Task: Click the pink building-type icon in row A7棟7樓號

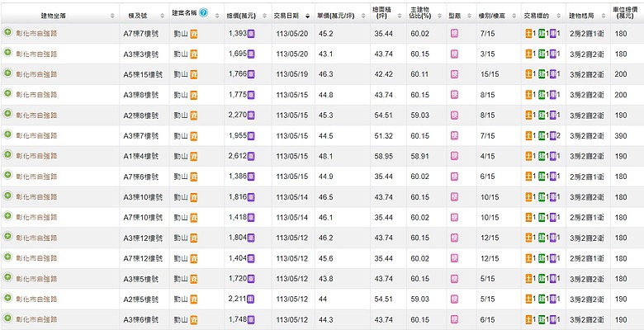Action: [x=454, y=34]
